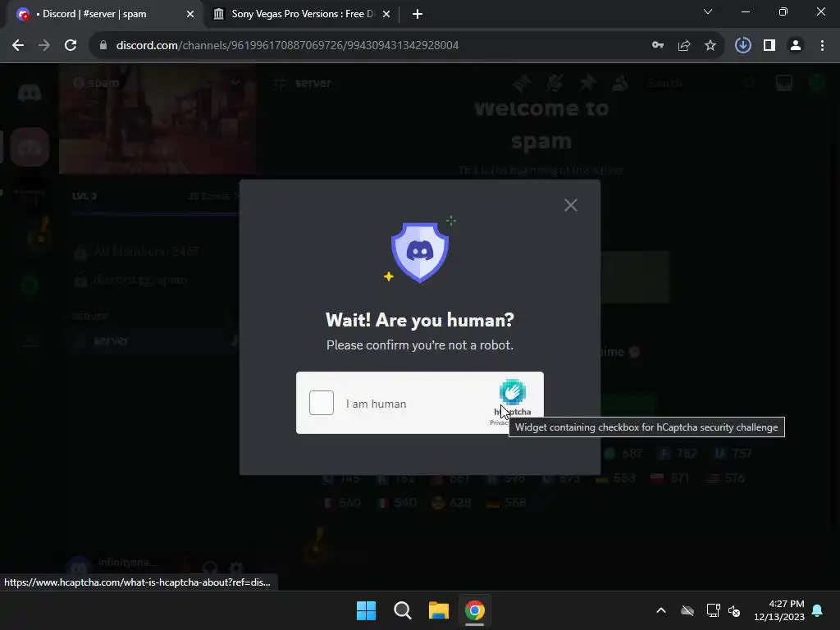Open the Discord inbox icon
The height and width of the screenshot is (630, 840).
[x=784, y=83]
